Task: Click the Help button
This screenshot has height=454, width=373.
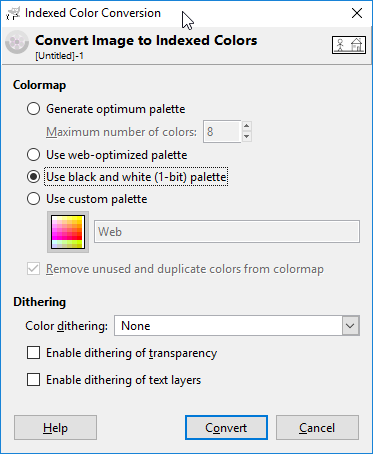Action: tap(55, 428)
